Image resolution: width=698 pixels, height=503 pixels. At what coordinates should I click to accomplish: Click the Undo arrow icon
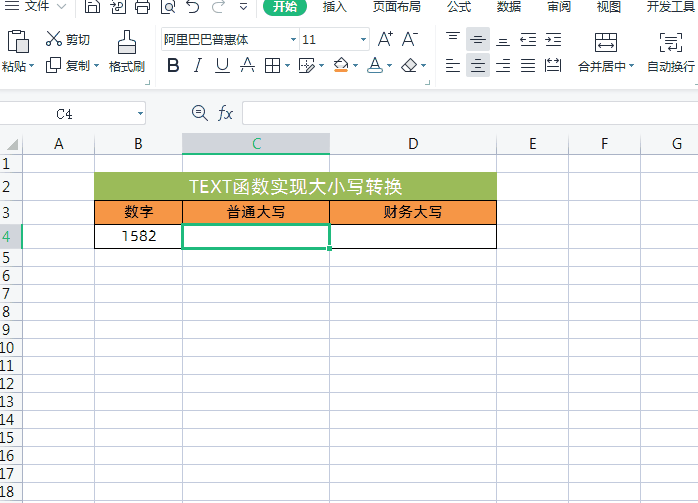193,6
